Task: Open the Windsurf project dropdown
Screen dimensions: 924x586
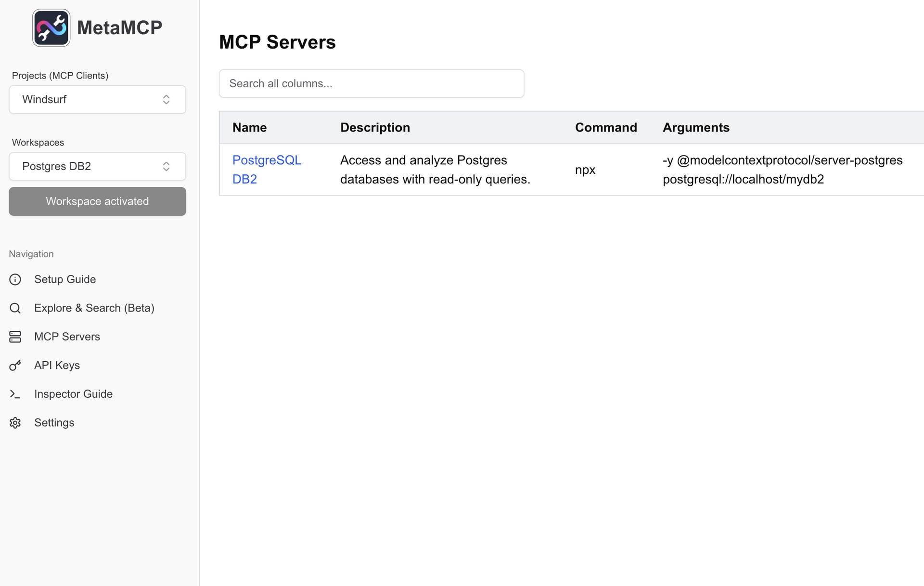Action: pyautogui.click(x=97, y=100)
